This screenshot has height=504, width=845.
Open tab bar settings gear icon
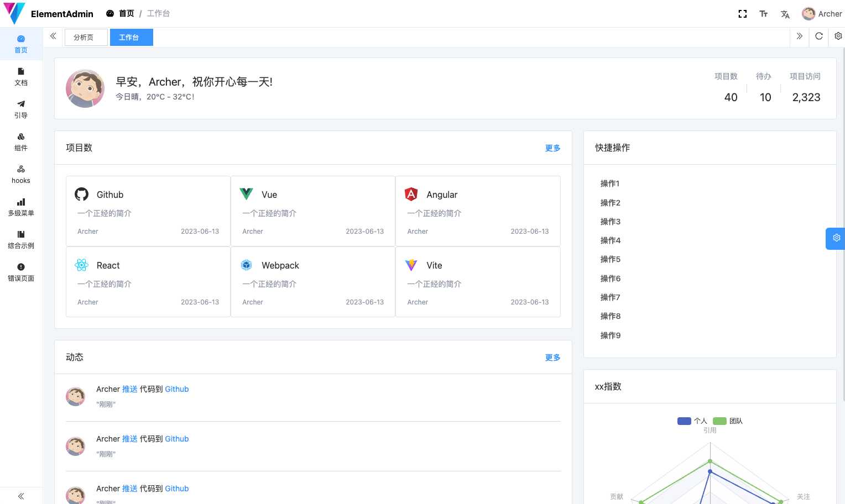click(838, 36)
